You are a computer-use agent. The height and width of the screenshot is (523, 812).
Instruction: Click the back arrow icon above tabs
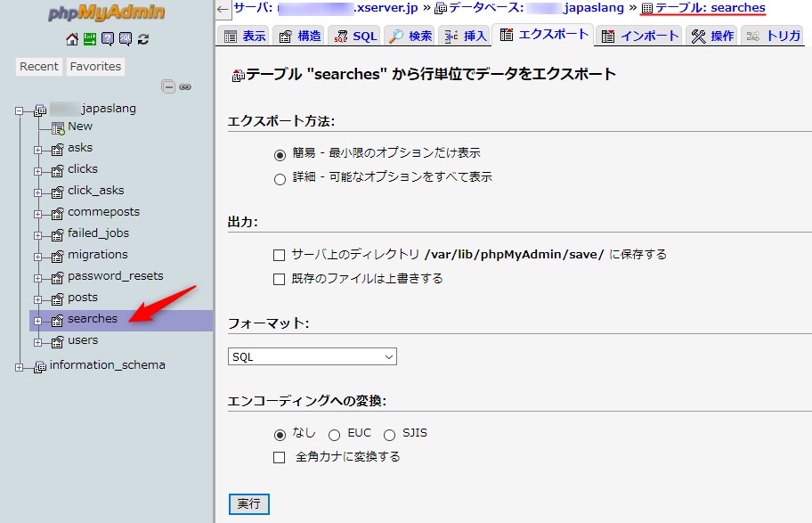223,9
